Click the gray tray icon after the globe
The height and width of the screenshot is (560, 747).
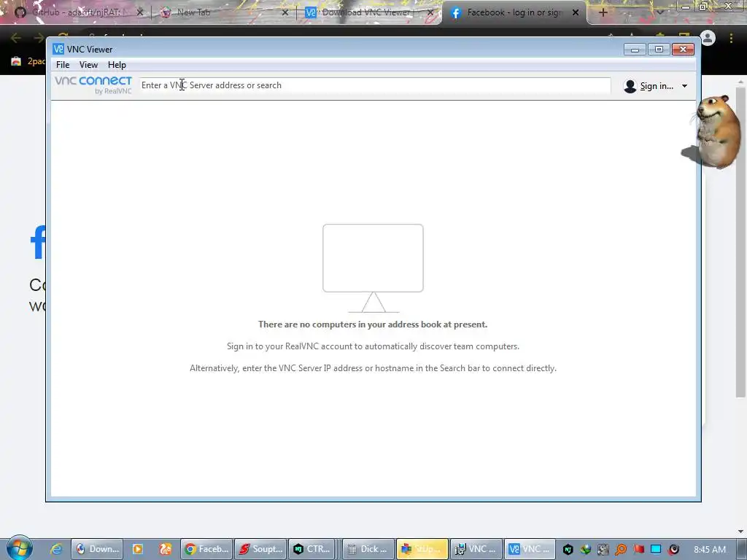click(603, 550)
